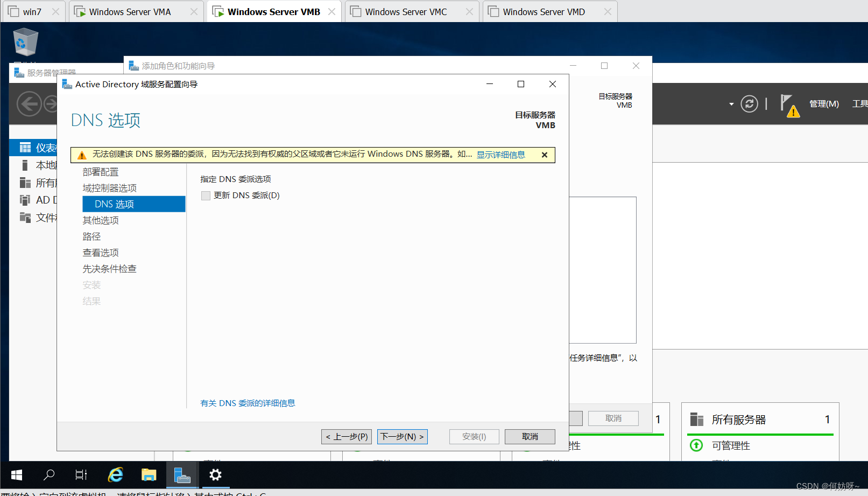Screen dimensions: 868x496
Task: Open Settings gear on taskbar
Action: (215, 474)
